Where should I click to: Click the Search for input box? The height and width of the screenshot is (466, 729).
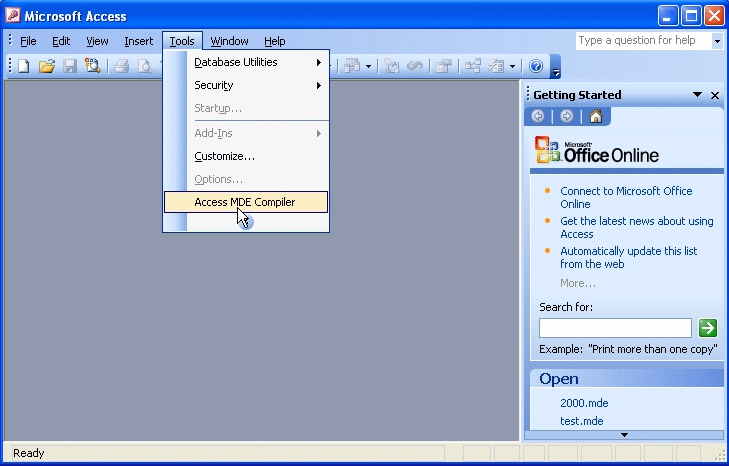pyautogui.click(x=615, y=328)
